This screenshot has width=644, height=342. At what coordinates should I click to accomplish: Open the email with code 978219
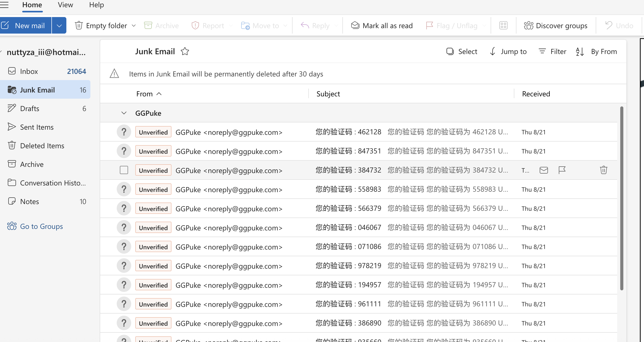[358, 266]
